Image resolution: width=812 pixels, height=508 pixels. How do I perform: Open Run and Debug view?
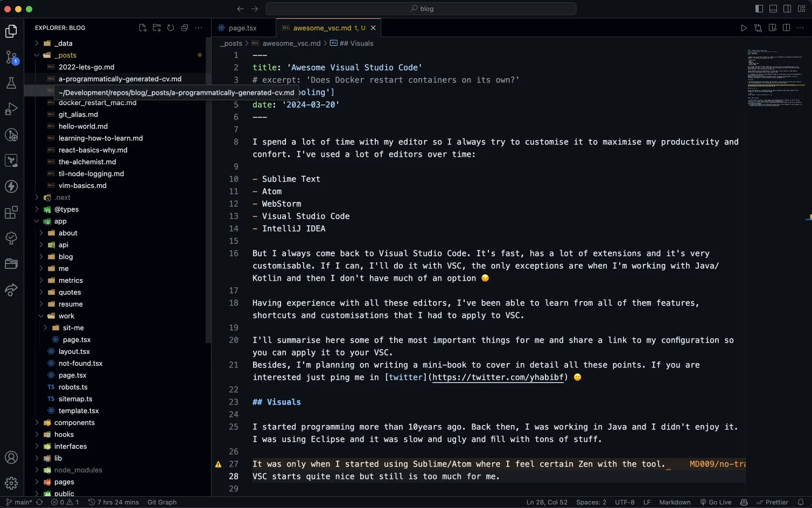11,109
